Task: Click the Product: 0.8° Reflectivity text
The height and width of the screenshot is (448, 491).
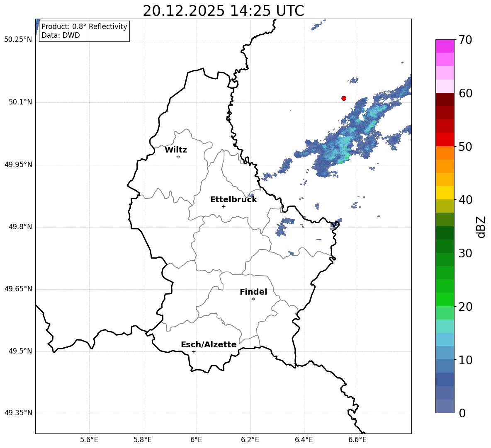Action: click(x=84, y=26)
